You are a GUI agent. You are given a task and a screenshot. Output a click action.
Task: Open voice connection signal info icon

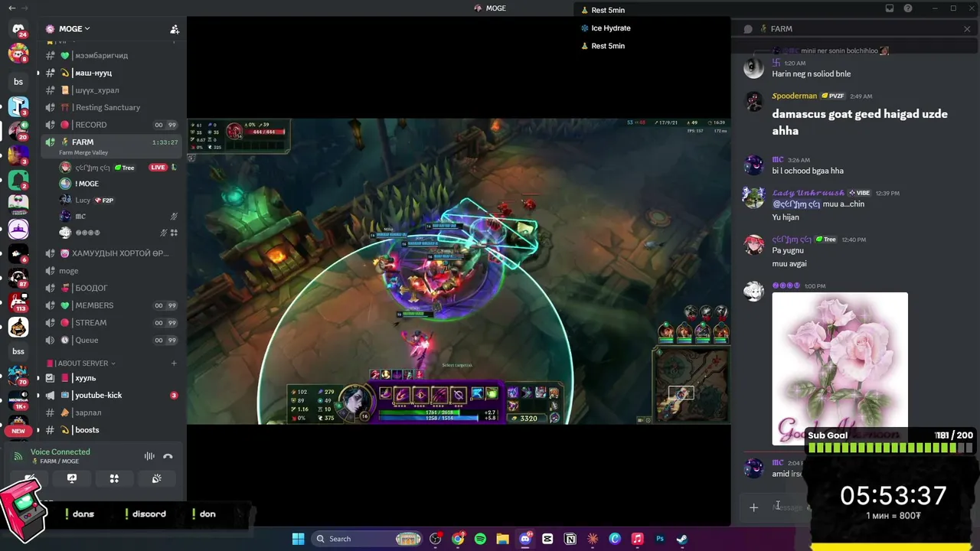click(x=18, y=456)
